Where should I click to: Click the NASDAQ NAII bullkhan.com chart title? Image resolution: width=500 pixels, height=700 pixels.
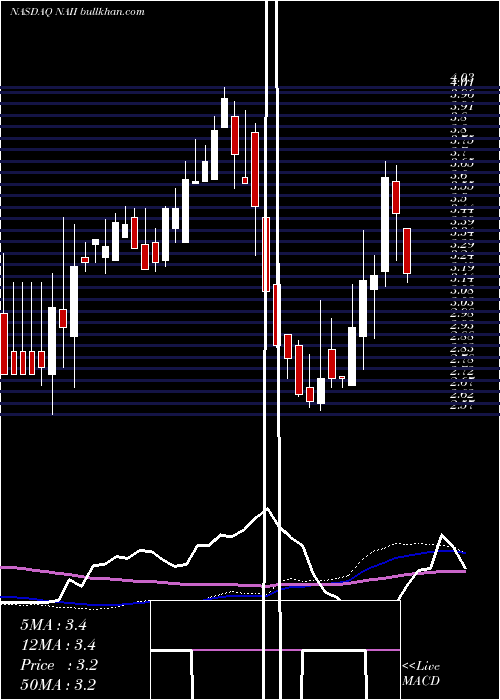(77, 12)
